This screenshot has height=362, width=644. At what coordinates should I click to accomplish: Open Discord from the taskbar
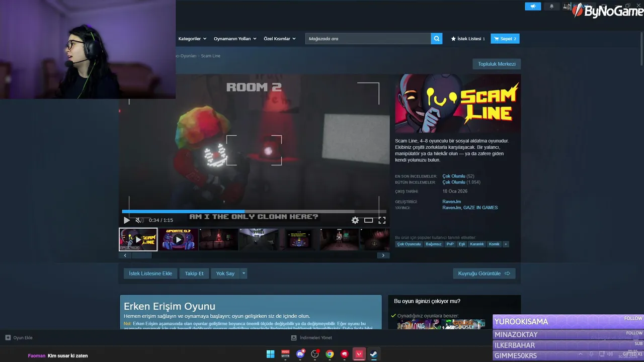[x=300, y=354]
